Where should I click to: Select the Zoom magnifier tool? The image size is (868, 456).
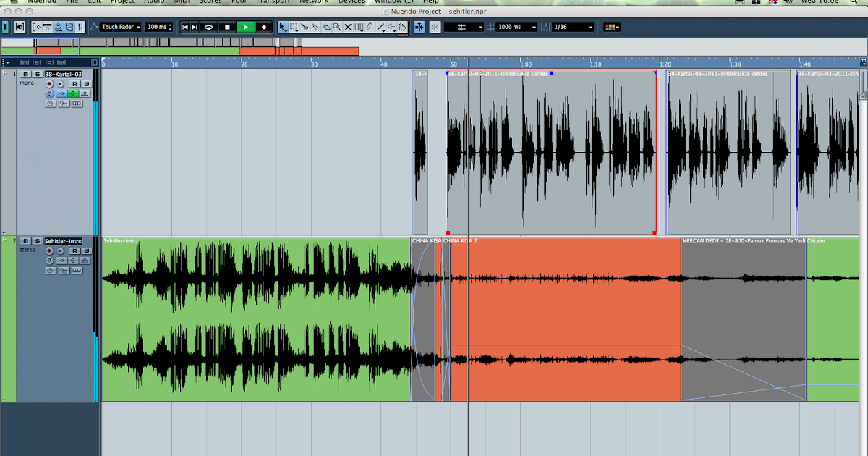point(337,27)
